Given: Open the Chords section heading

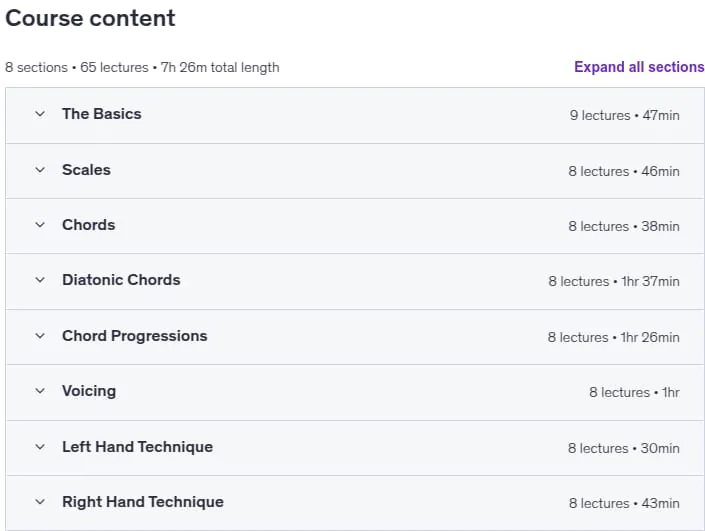Looking at the screenshot, I should (89, 225).
